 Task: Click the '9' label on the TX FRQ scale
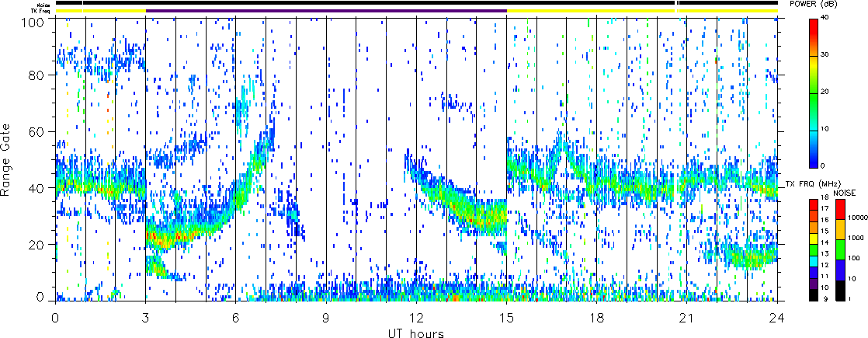[827, 298]
